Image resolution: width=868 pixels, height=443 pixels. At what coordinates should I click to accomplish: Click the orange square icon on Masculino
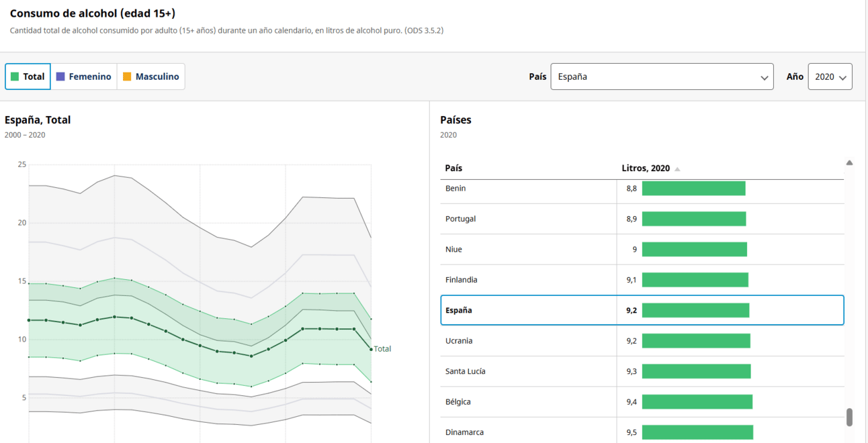click(127, 77)
